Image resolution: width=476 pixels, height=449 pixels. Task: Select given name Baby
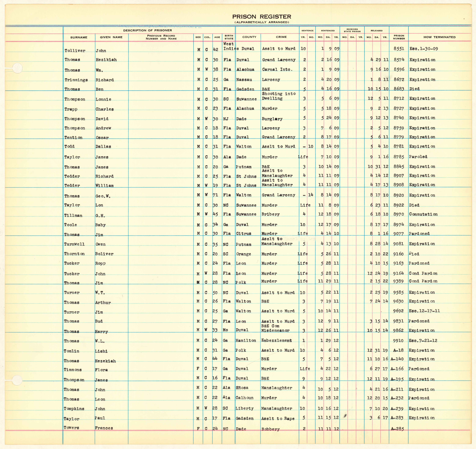(x=100, y=225)
